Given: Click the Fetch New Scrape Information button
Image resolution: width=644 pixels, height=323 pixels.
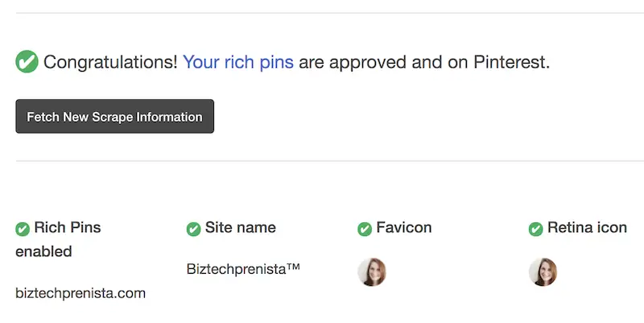Looking at the screenshot, I should (114, 116).
